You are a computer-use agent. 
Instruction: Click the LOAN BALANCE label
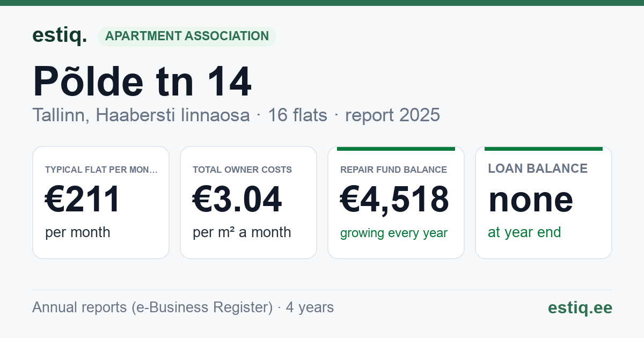(x=538, y=168)
